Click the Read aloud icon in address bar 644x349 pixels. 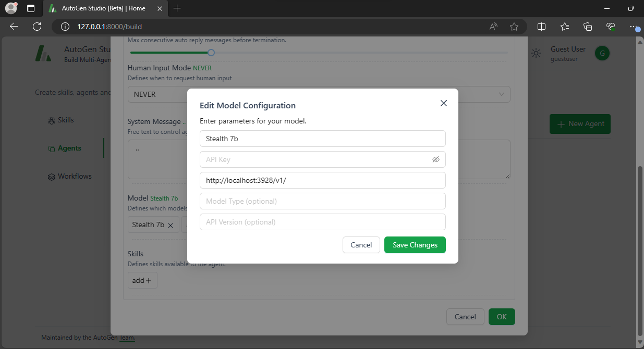point(493,27)
